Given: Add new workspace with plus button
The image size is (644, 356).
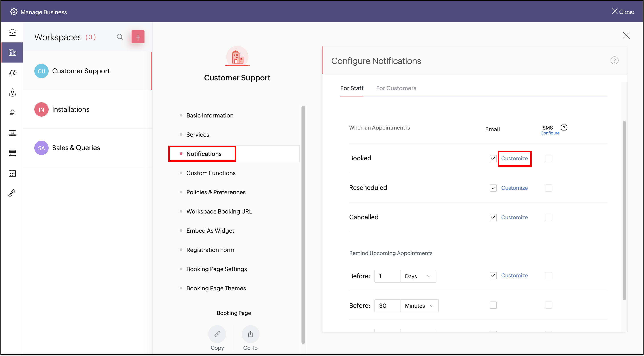Looking at the screenshot, I should [138, 37].
